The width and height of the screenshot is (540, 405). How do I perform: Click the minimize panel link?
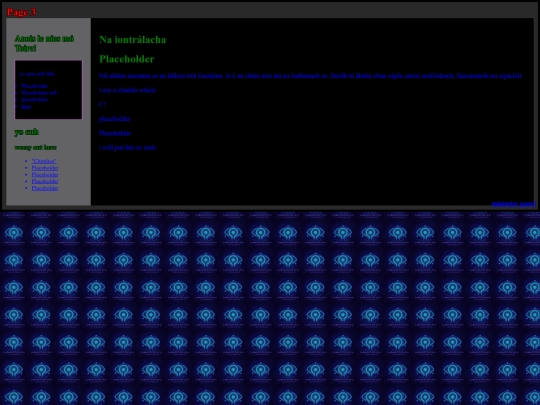(513, 204)
